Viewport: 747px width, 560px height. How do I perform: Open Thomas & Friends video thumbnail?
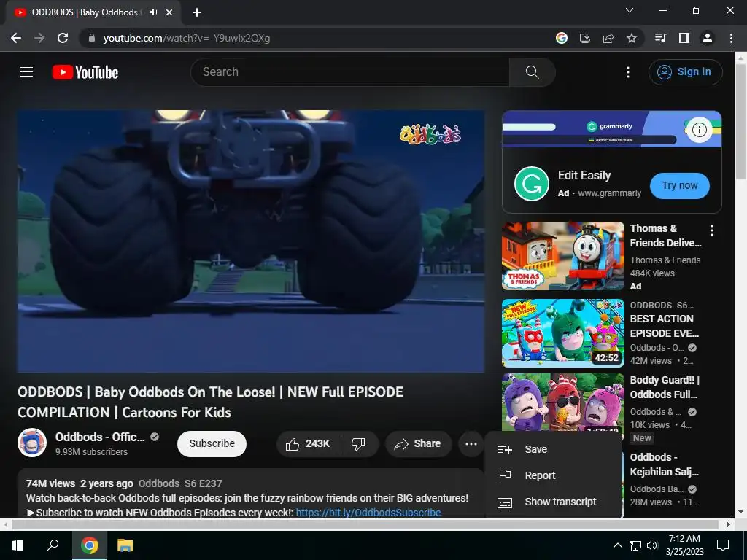pos(562,256)
